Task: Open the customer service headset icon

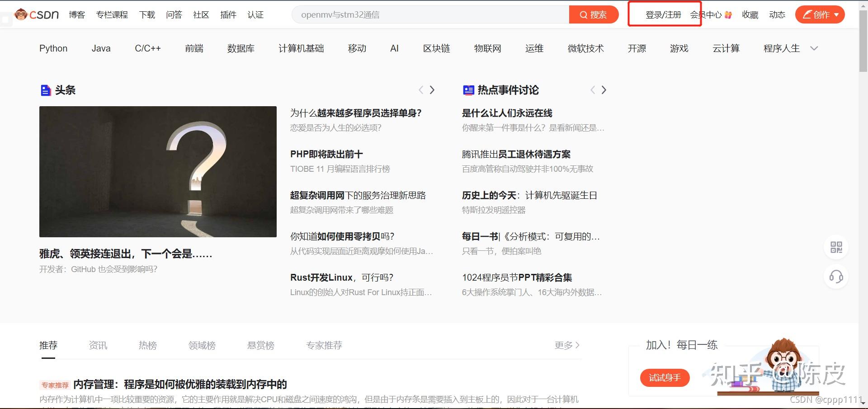Action: click(x=836, y=277)
